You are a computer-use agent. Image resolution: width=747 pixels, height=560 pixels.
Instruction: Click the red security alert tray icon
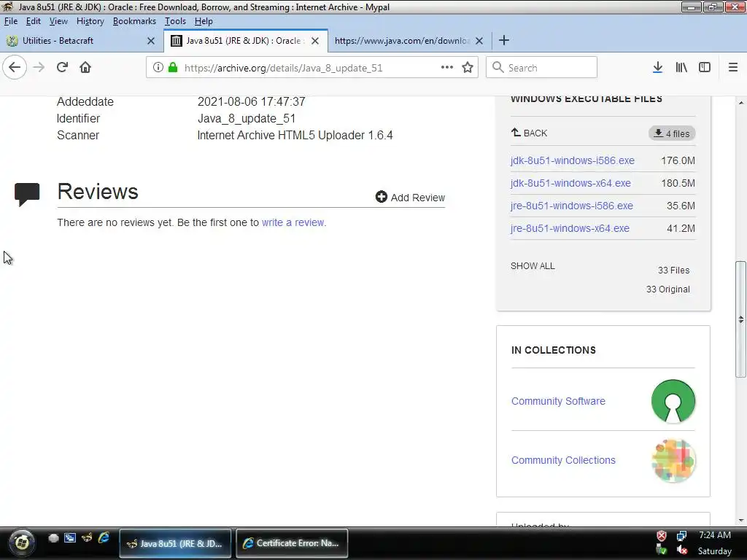click(x=662, y=536)
